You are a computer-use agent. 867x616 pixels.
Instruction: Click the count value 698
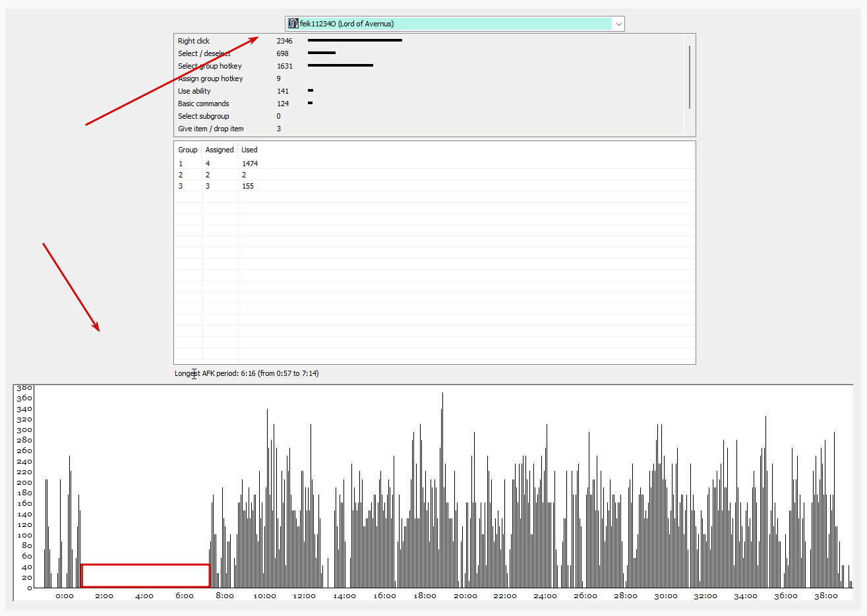pos(282,53)
